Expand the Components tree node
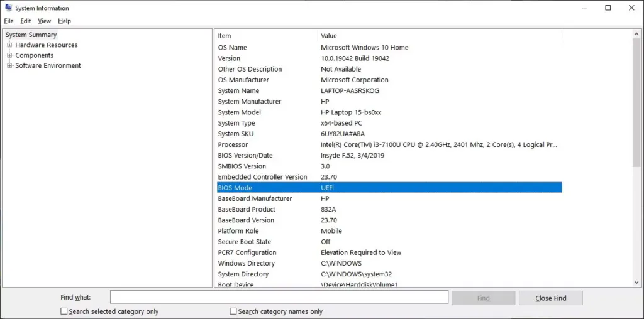 (9, 55)
